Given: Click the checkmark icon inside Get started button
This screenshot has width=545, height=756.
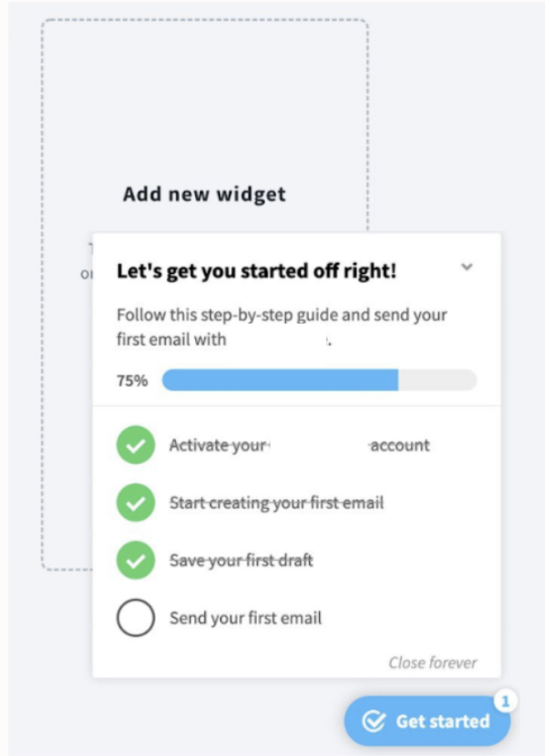Looking at the screenshot, I should tap(374, 721).
